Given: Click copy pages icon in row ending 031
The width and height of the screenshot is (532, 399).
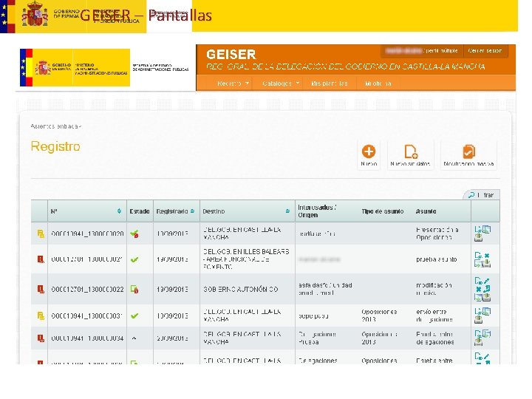Looking at the screenshot, I should 486,311.
